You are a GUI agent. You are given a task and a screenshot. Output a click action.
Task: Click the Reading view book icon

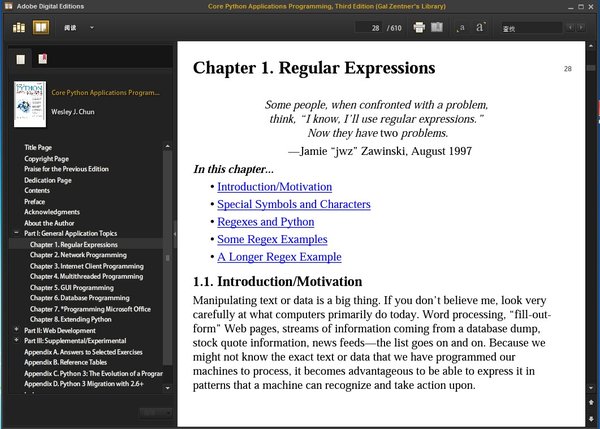[x=40, y=27]
